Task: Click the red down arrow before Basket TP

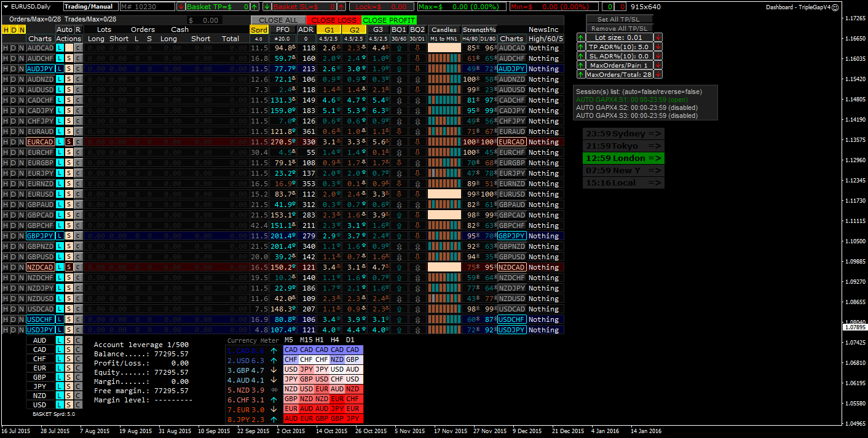Action: pos(181,7)
